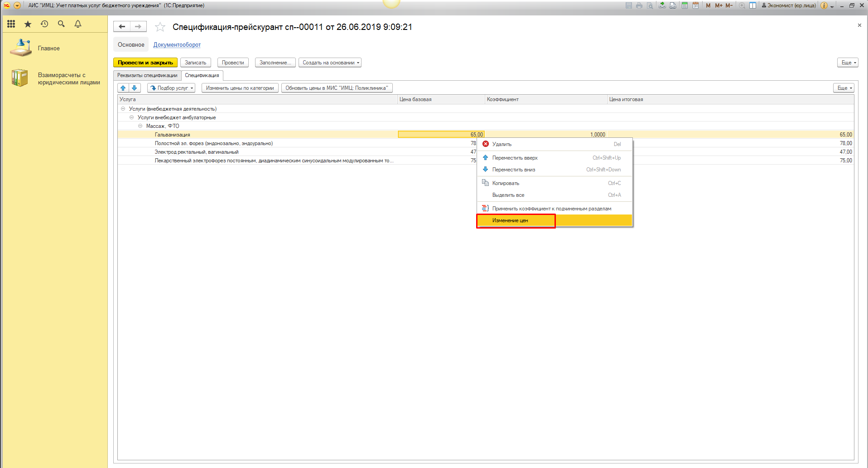Click the blue move-row-up arrow button
The height and width of the screenshot is (468, 868).
pos(123,88)
